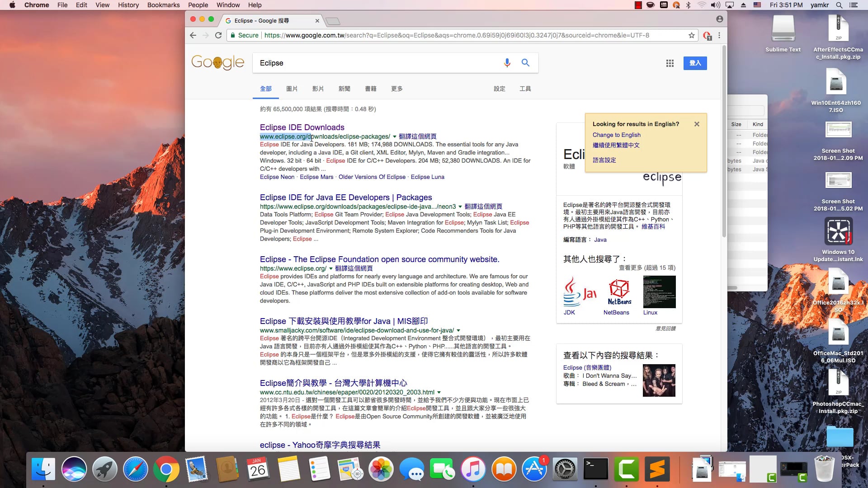Screen dimensions: 868x488
Task: Click inside the Eclipse search field
Action: point(375,63)
